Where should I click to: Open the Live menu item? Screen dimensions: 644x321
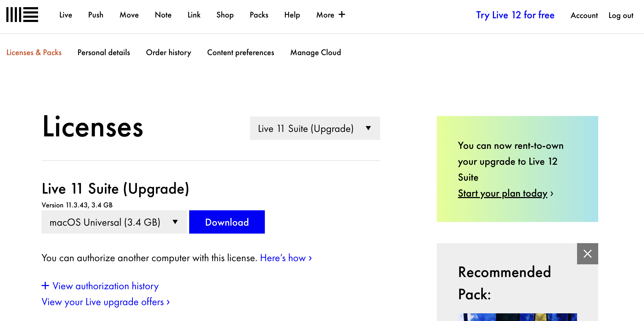66,15
